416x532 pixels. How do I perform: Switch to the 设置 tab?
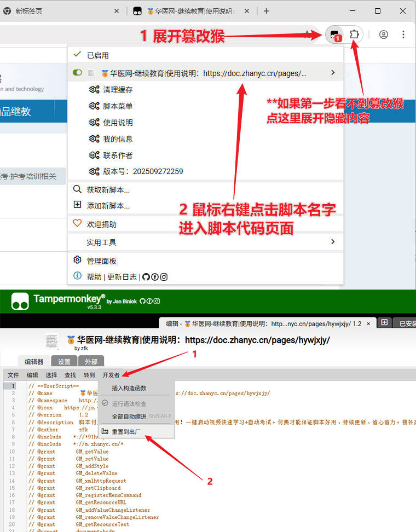[64, 361]
